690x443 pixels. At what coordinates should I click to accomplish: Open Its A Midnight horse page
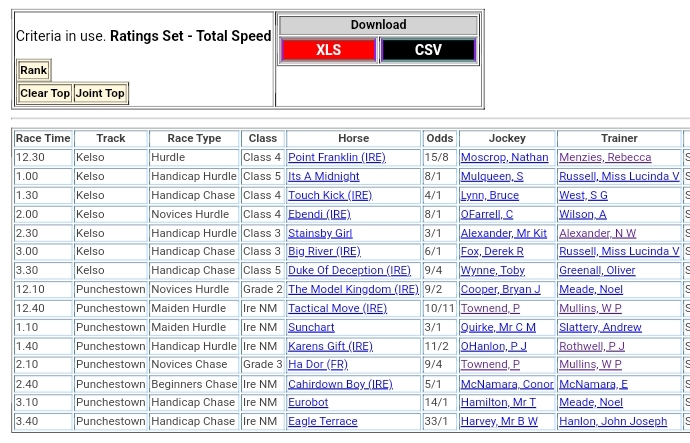[x=323, y=177]
